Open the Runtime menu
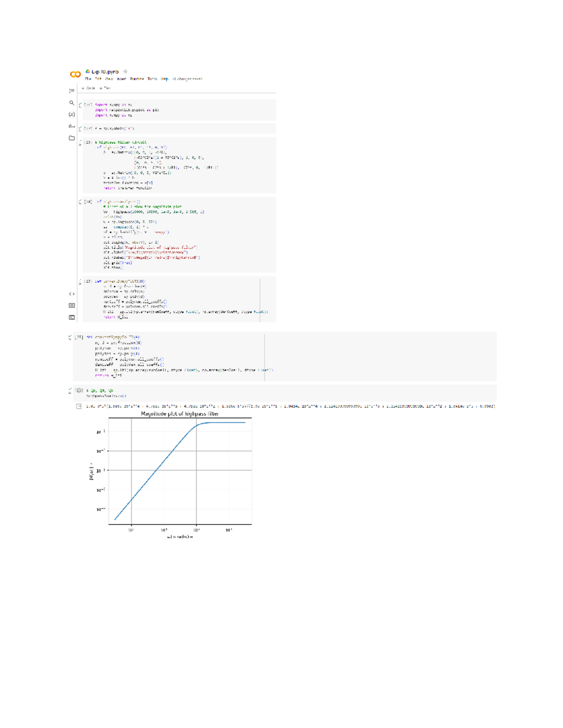 tap(137, 79)
